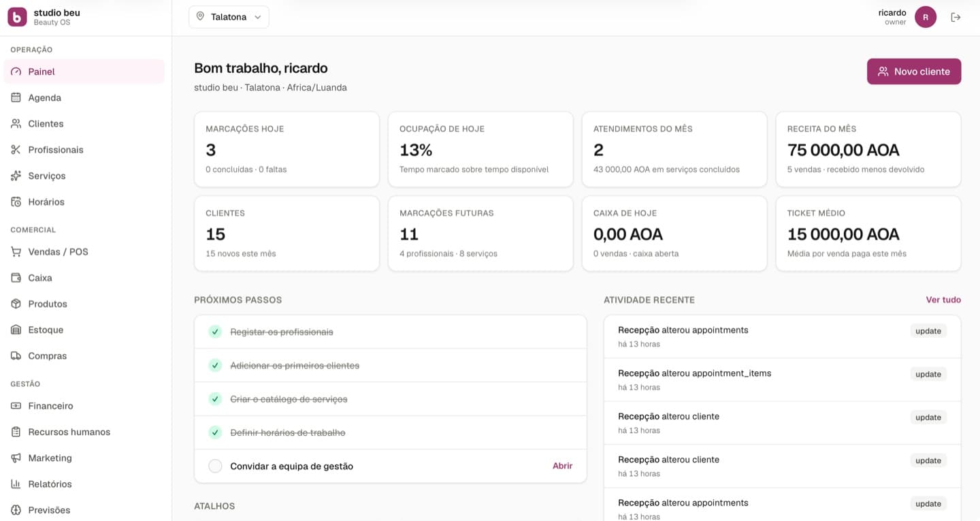Screen dimensions: 980x521
Task: Click the Produtos box icon
Action: coord(16,304)
